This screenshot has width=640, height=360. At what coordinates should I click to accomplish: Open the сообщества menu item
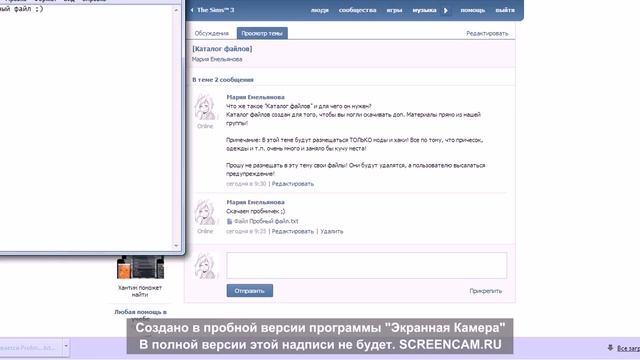point(357,10)
